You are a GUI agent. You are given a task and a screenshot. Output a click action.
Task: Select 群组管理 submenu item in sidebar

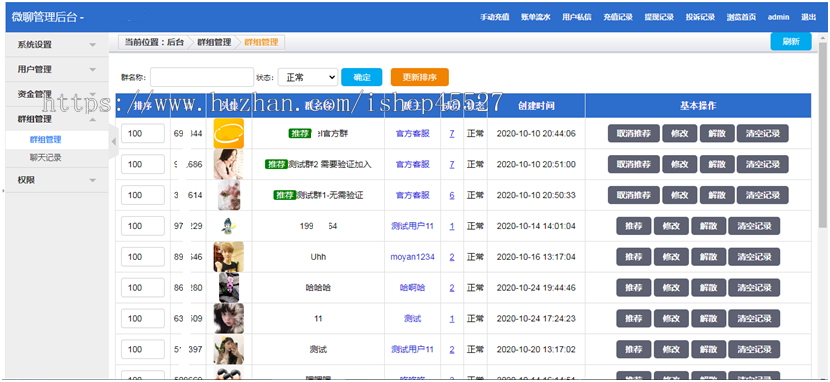tap(46, 140)
